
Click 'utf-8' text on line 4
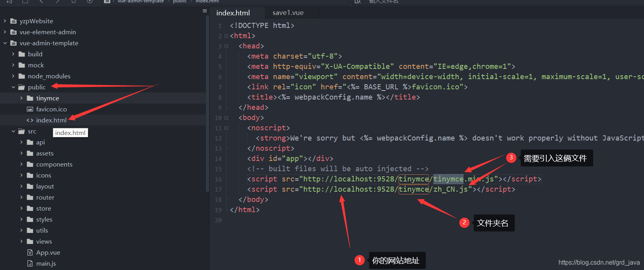323,56
